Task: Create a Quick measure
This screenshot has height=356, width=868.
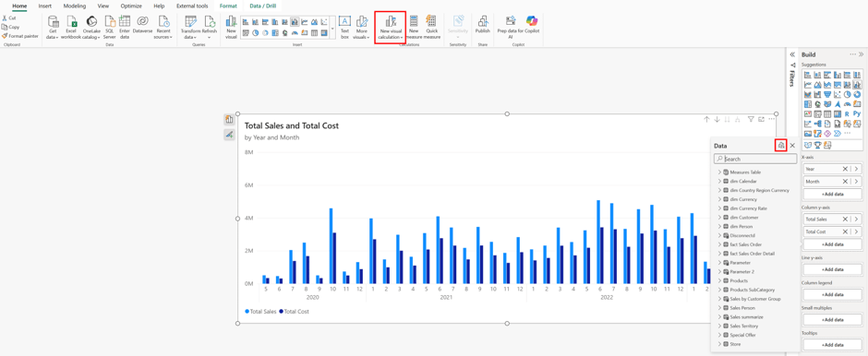Action: 432,27
